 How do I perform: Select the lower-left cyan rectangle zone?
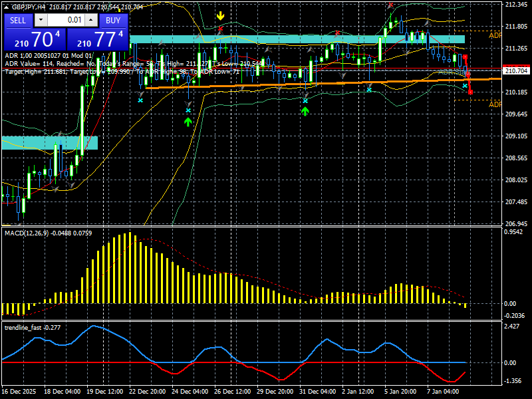[50, 143]
